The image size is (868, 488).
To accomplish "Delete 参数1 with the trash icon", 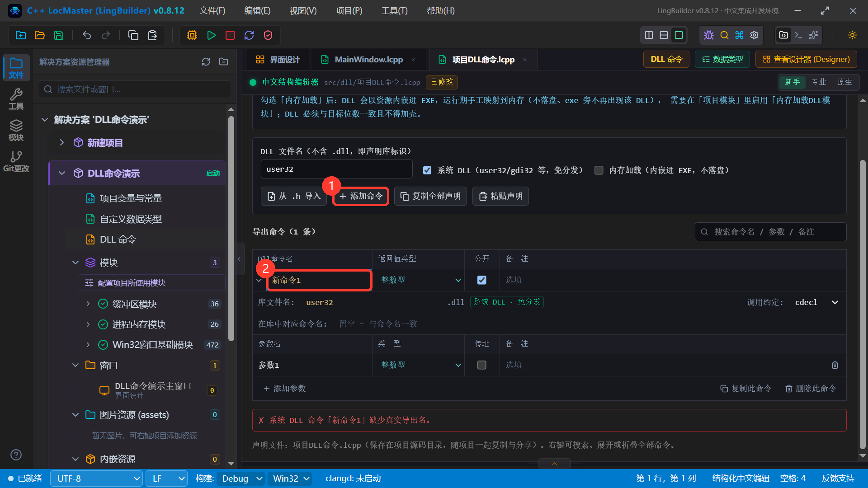I will point(835,365).
